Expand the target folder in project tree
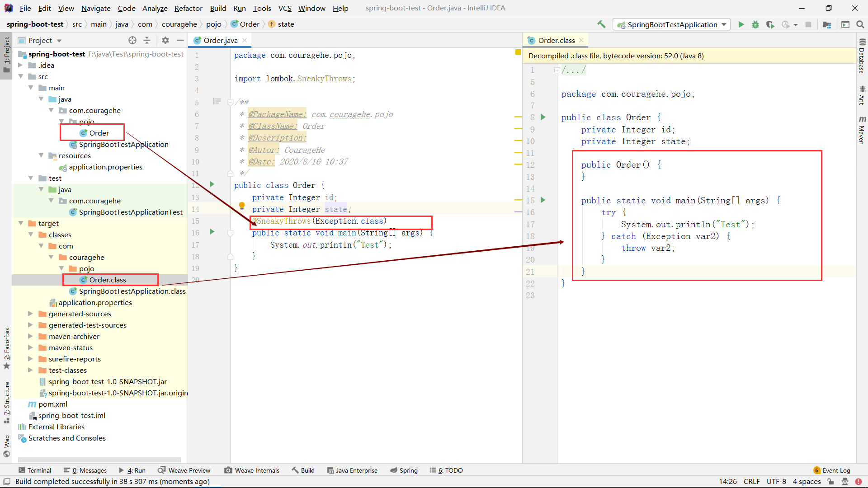This screenshot has height=488, width=868. (22, 223)
